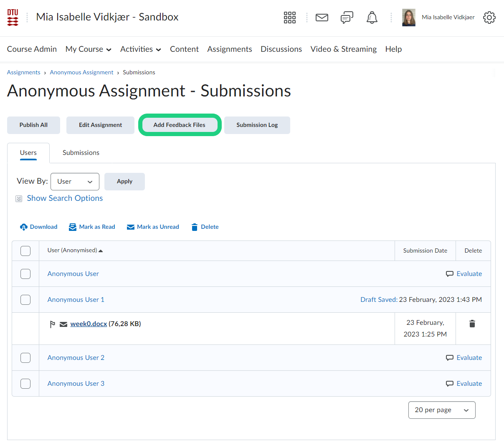Image resolution: width=504 pixels, height=443 pixels.
Task: Expand the My Course menu
Action: tap(89, 49)
